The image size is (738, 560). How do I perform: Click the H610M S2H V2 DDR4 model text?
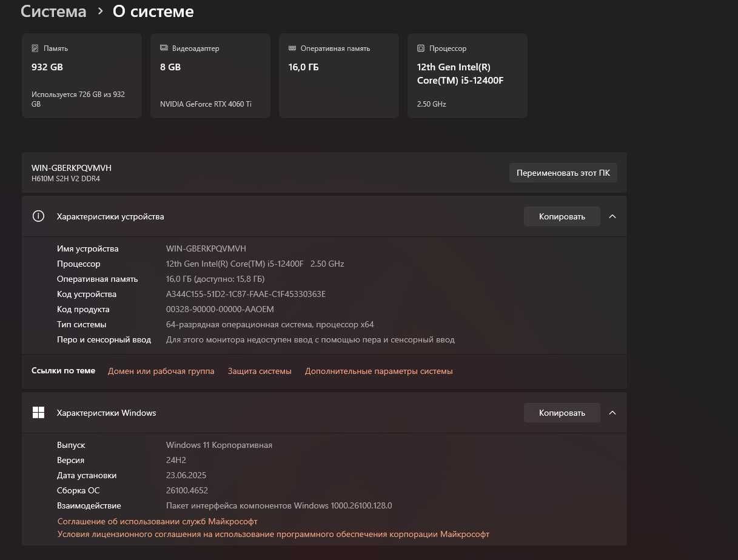point(65,179)
